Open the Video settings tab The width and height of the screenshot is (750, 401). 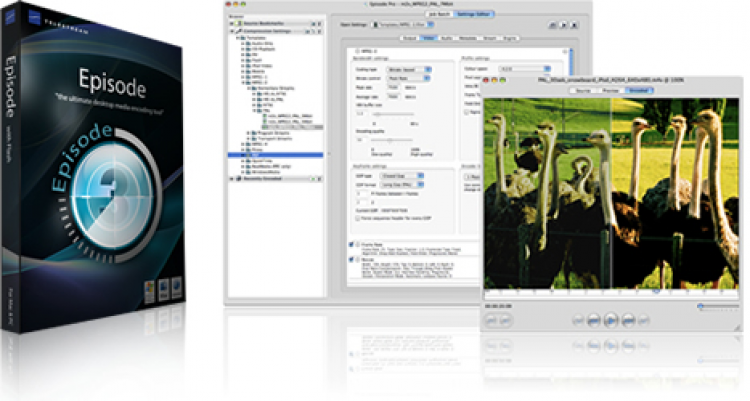[x=429, y=38]
